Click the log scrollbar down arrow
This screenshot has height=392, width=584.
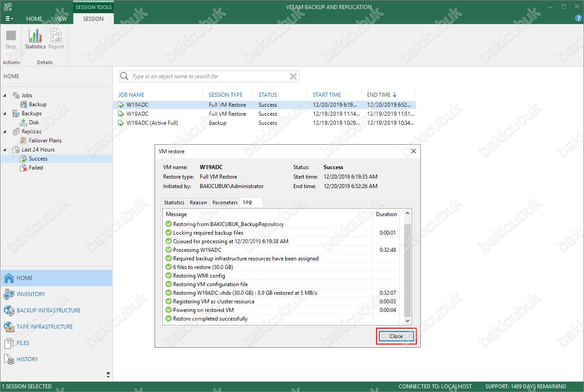[407, 321]
